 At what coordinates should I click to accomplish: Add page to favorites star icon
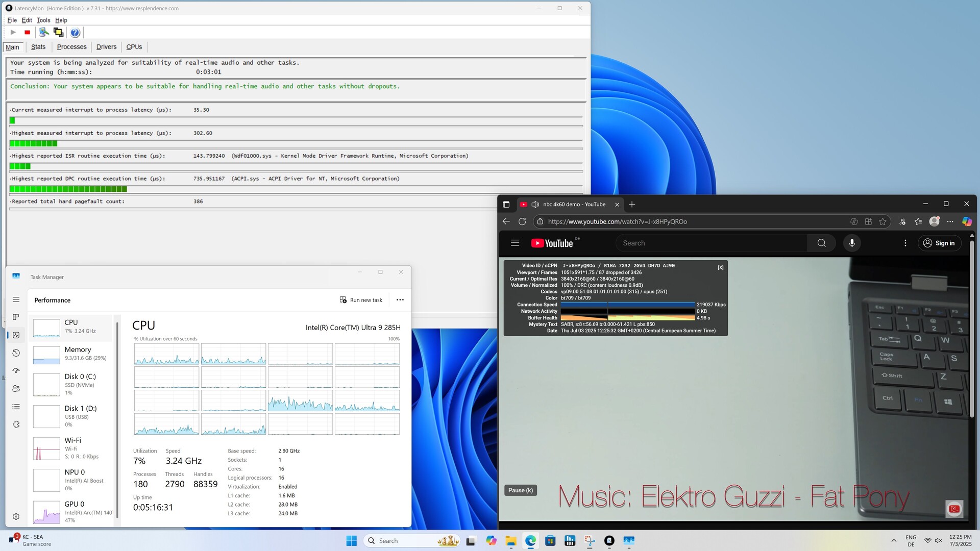point(883,221)
